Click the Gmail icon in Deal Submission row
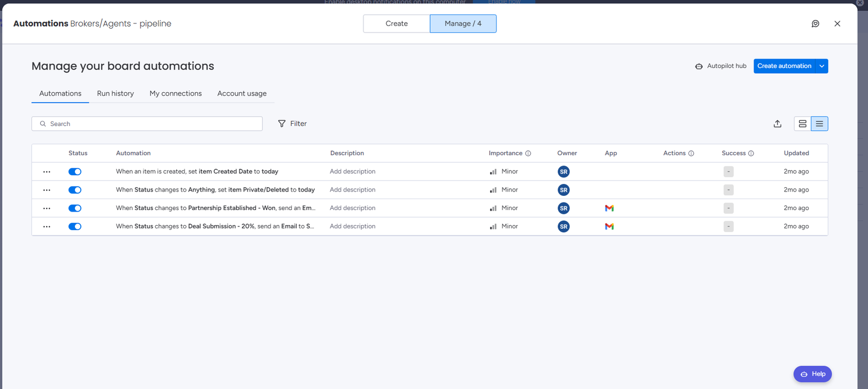Viewport: 868px width, 389px height. [609, 226]
